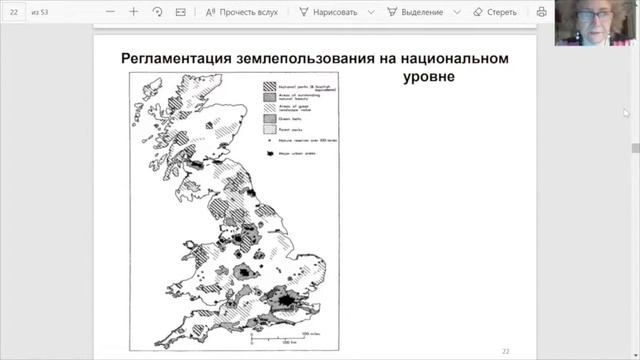Click the slide title "Регламентация землепользования на национальном уровне"
The image size is (640, 360).
(315, 67)
